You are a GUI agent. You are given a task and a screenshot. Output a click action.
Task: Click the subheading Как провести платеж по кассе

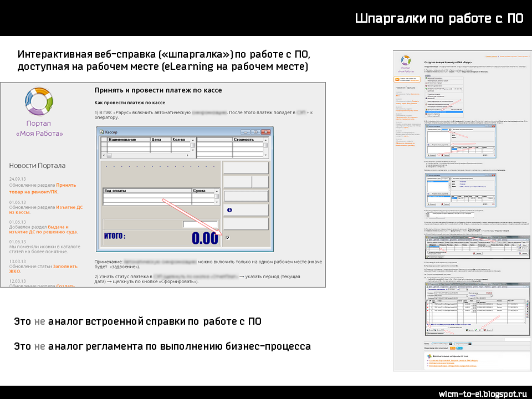click(130, 103)
